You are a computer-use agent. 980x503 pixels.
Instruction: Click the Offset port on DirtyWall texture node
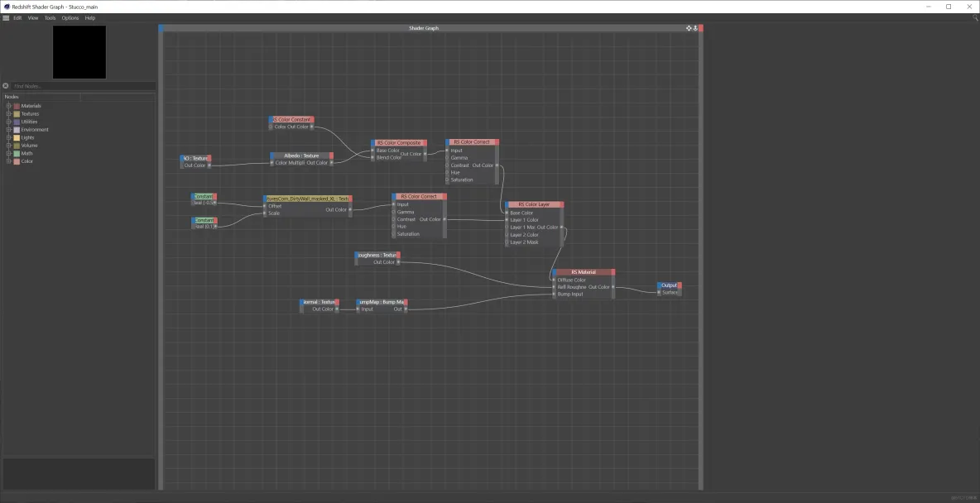point(265,206)
